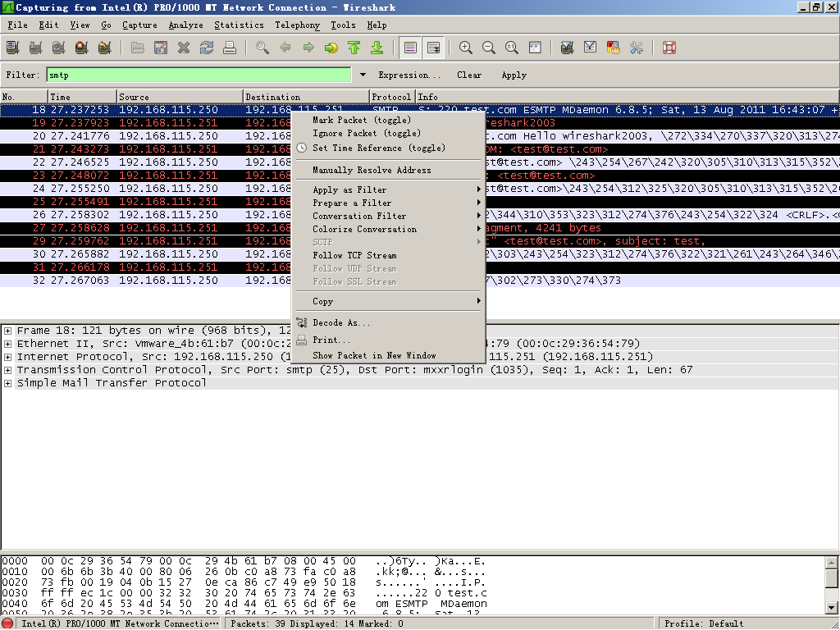The width and height of the screenshot is (840, 630).
Task: Select Mark Packet (toggle) entry
Action: [x=389, y=120]
